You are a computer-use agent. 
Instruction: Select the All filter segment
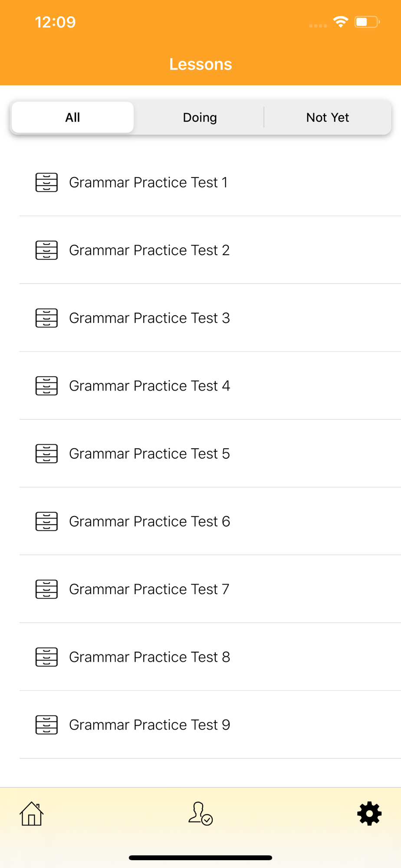point(72,117)
